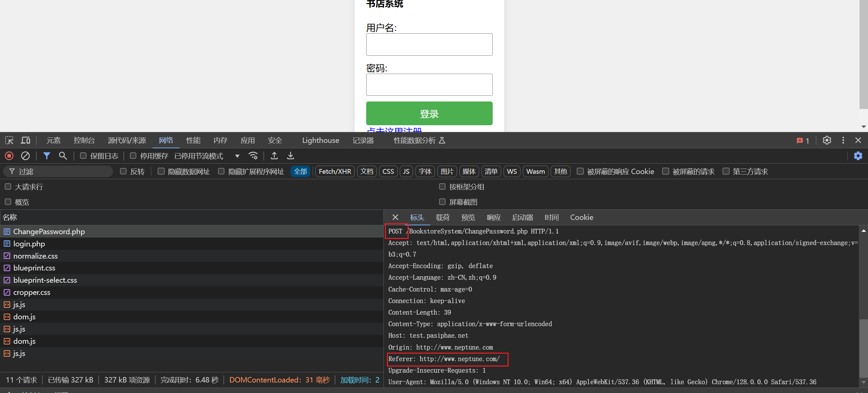Select blueprint.css request
868x393 pixels.
click(192, 268)
